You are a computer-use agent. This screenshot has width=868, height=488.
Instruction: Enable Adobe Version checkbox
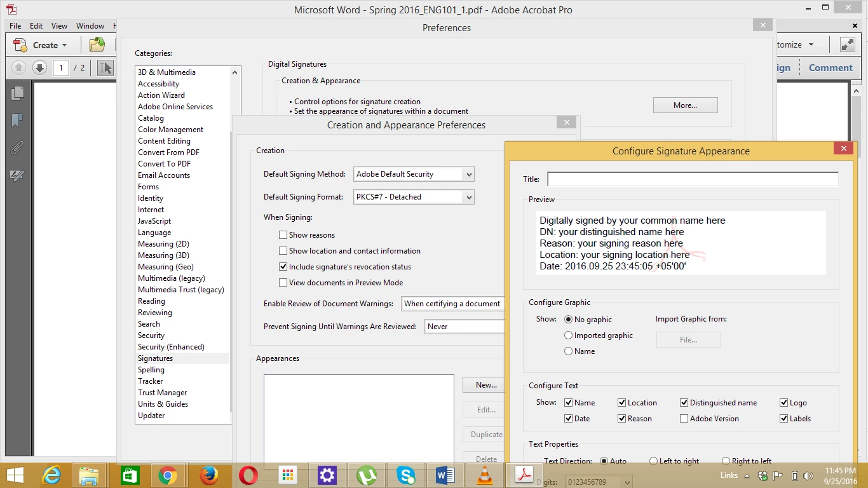click(684, 419)
